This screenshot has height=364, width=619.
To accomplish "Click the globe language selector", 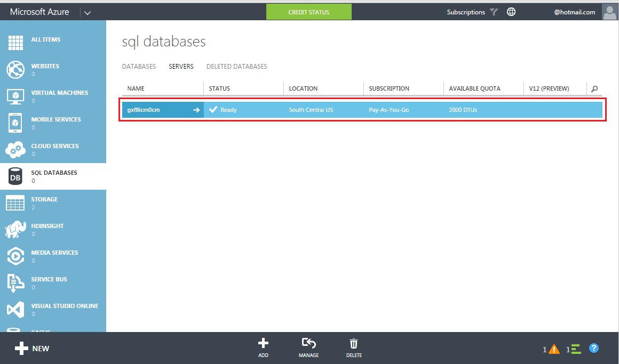I will 511,12.
